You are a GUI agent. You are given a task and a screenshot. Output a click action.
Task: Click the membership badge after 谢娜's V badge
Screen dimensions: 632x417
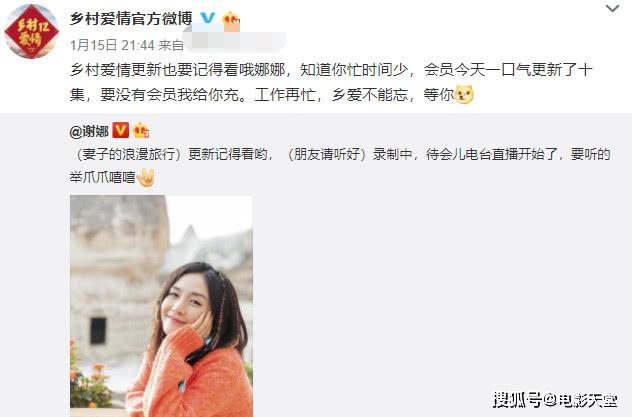pyautogui.click(x=141, y=131)
